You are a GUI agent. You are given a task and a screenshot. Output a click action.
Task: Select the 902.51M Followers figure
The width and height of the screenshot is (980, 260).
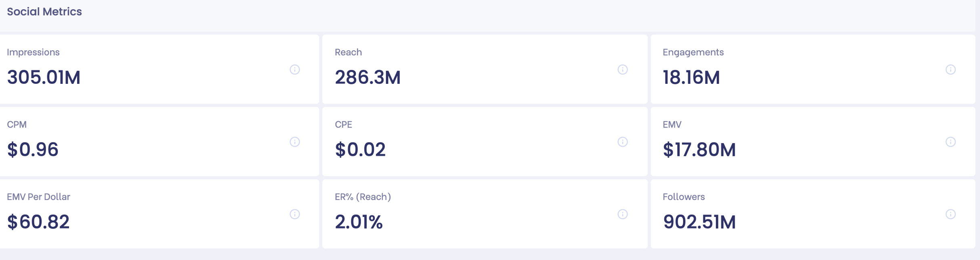tap(699, 222)
